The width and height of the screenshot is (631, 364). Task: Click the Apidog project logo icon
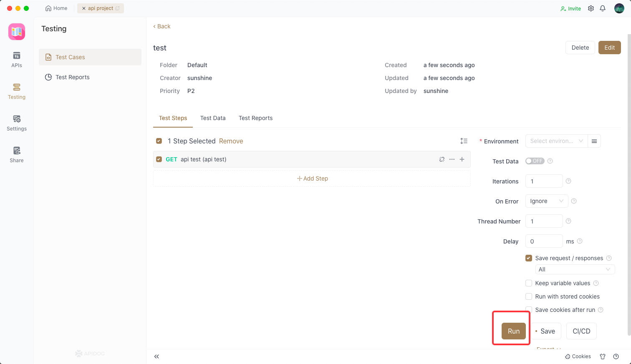click(x=17, y=32)
